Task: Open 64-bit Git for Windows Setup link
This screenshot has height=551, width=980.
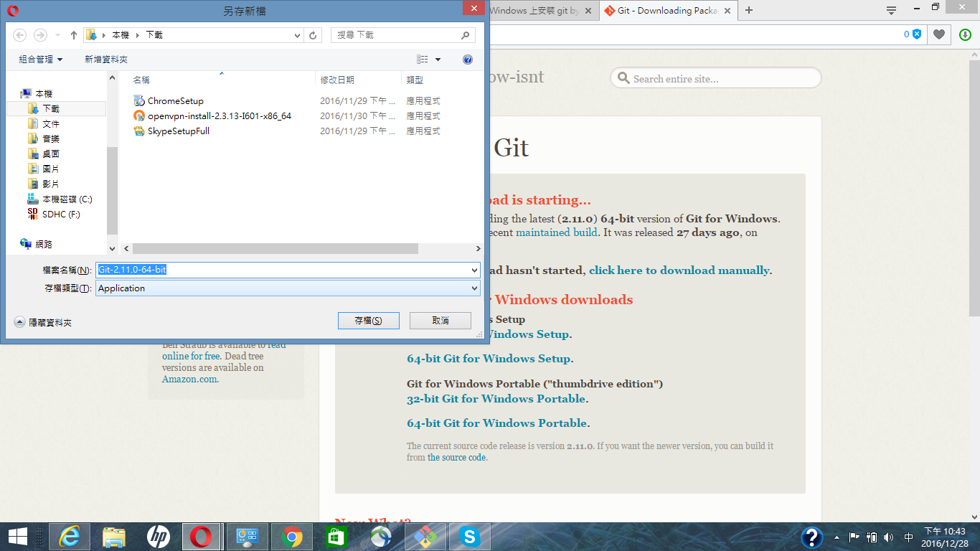Action: [x=489, y=359]
